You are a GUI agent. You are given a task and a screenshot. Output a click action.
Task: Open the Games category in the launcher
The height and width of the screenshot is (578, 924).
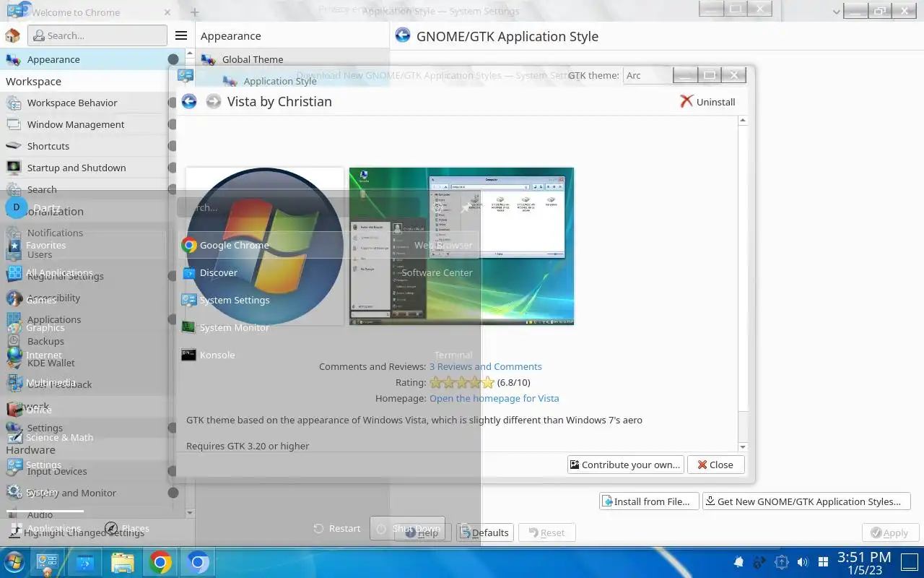coord(87,301)
